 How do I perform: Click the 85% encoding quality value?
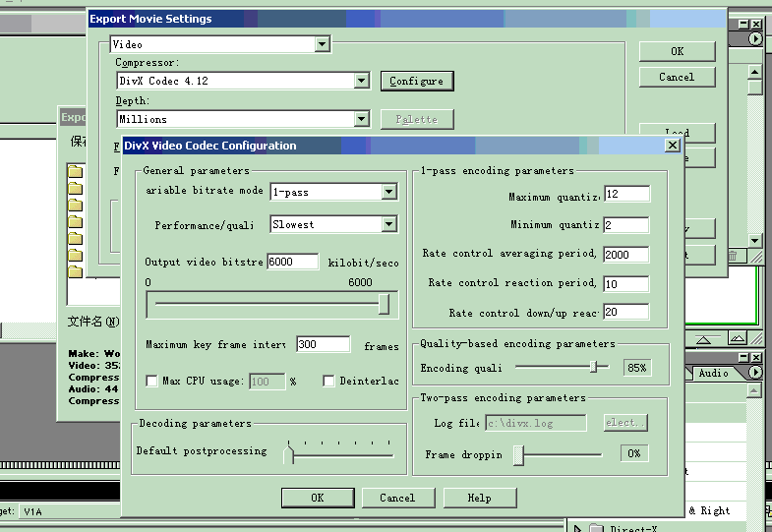point(637,368)
